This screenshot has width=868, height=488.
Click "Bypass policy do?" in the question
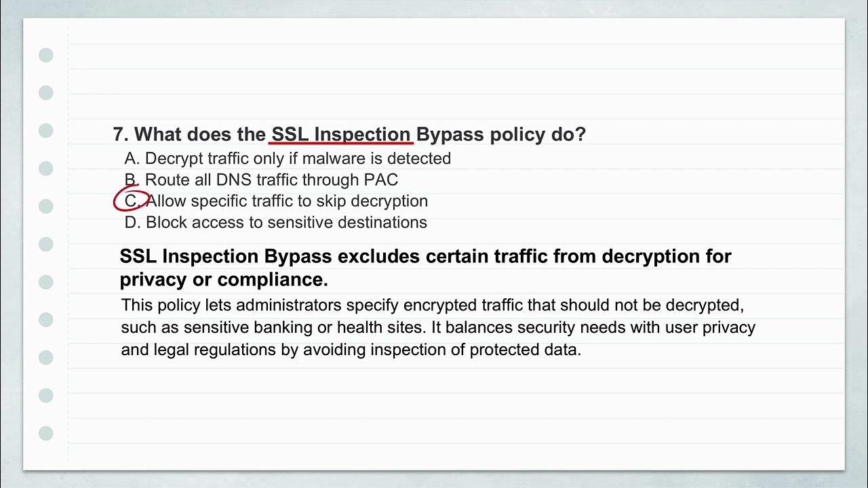click(500, 134)
